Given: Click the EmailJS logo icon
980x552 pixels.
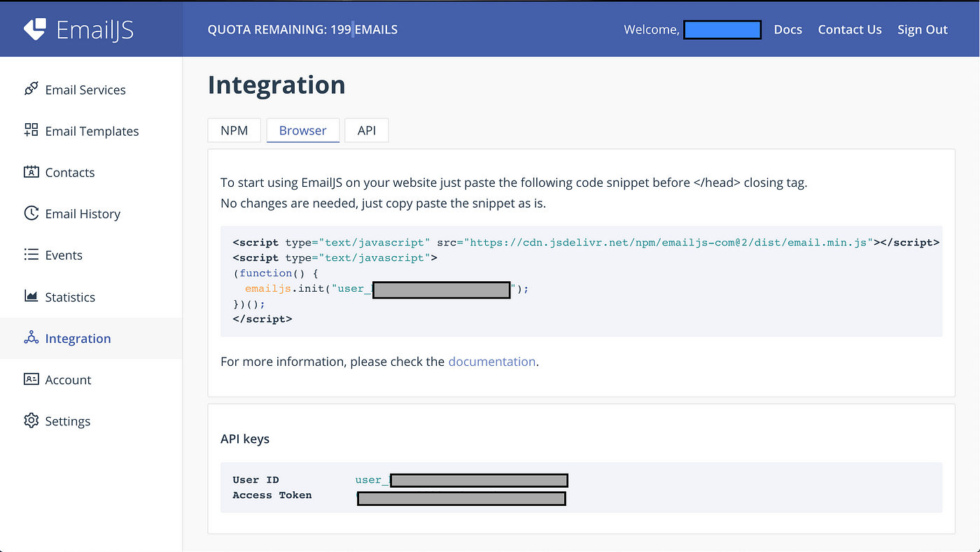Looking at the screenshot, I should (x=34, y=29).
